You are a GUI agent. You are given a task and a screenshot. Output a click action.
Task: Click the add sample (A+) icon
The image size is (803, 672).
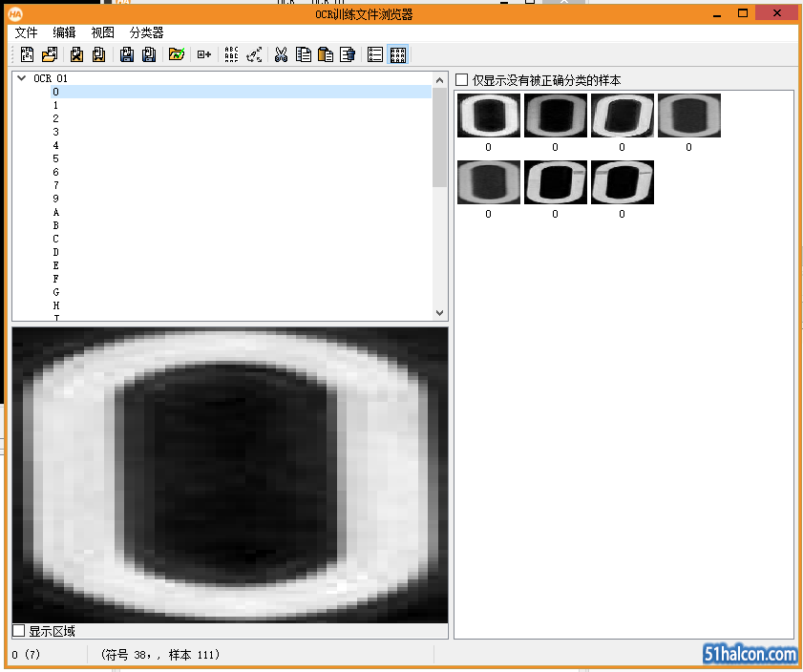pyautogui.click(x=204, y=54)
